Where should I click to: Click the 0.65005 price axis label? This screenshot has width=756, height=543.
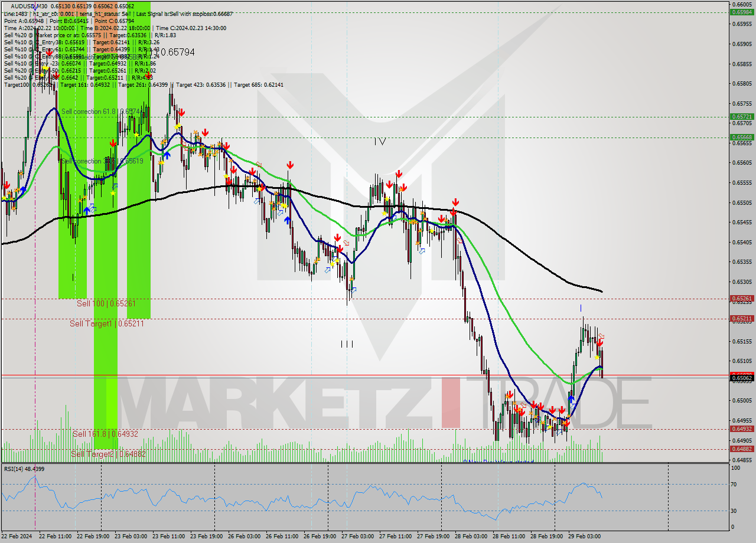coord(742,401)
